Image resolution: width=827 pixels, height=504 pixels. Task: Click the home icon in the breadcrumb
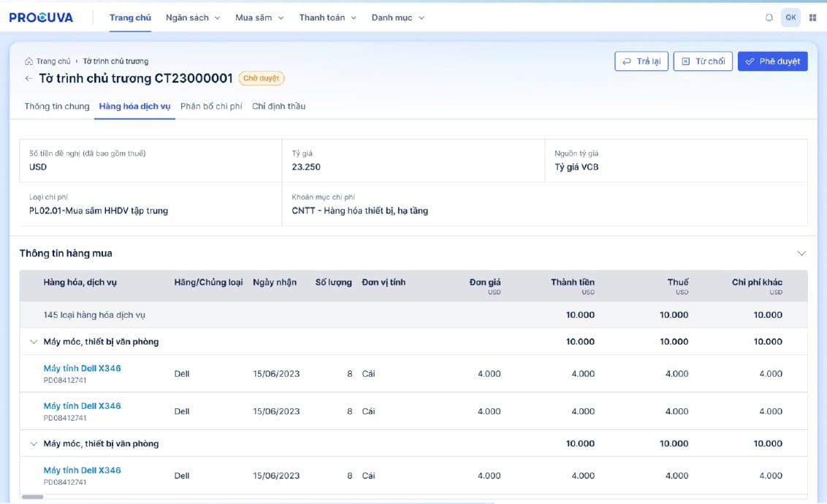click(28, 61)
